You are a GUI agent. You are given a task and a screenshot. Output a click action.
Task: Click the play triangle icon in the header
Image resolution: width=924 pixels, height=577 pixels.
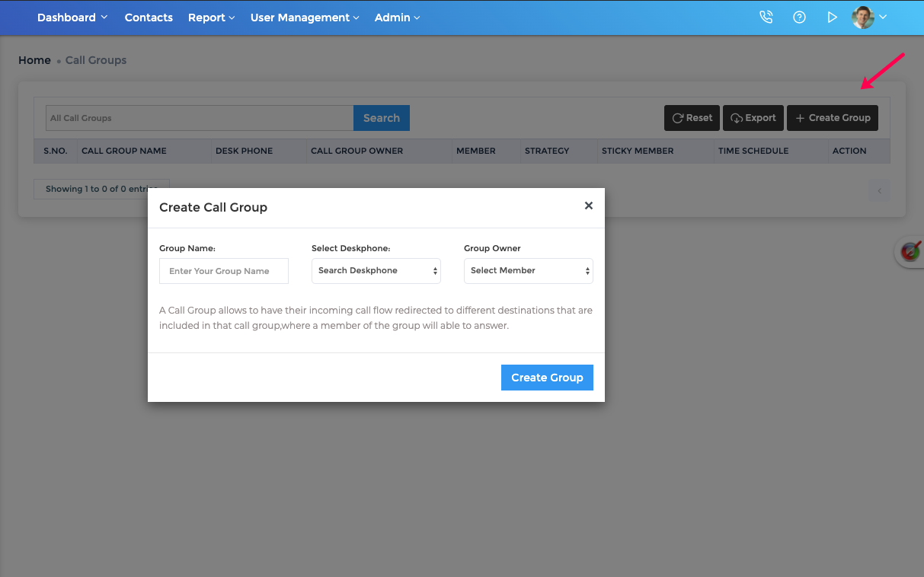[833, 17]
